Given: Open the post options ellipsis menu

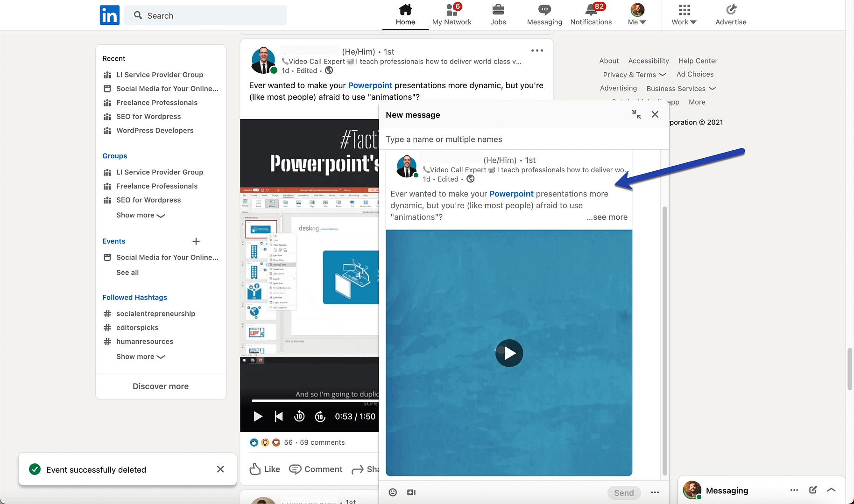Looking at the screenshot, I should (536, 50).
